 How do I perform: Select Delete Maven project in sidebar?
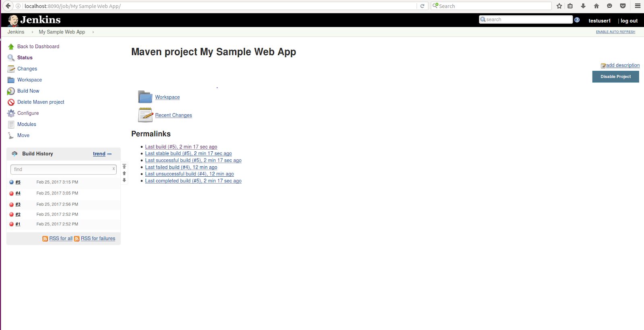pyautogui.click(x=41, y=102)
